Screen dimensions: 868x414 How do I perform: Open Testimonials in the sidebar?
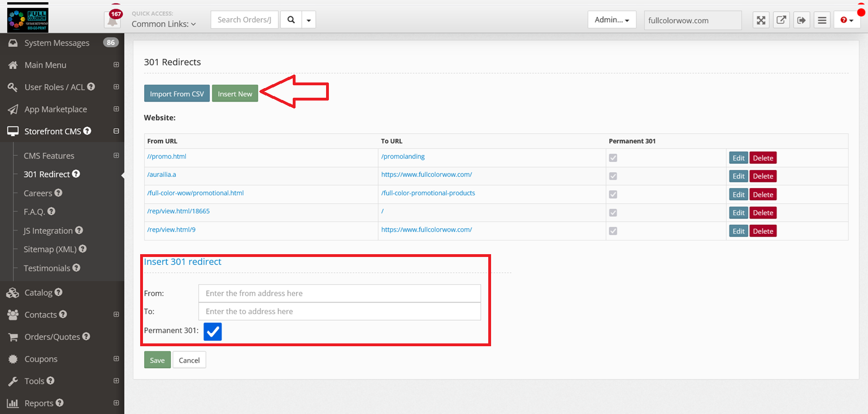tap(47, 268)
